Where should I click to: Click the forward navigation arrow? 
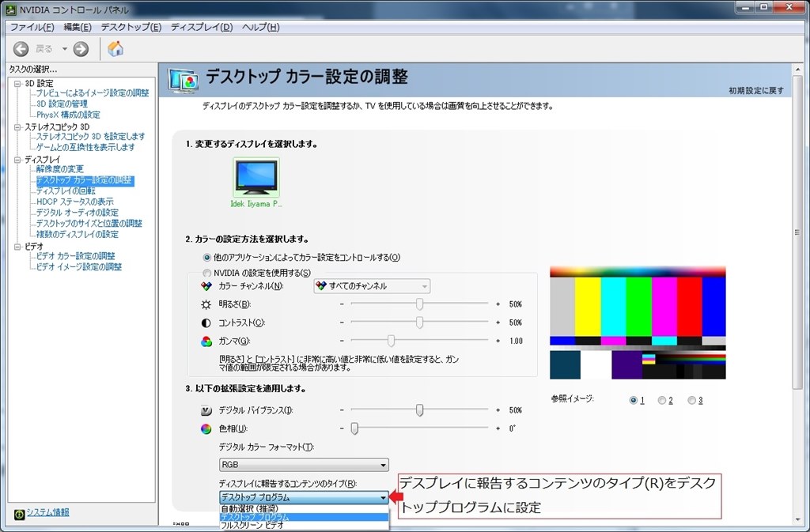(80, 48)
